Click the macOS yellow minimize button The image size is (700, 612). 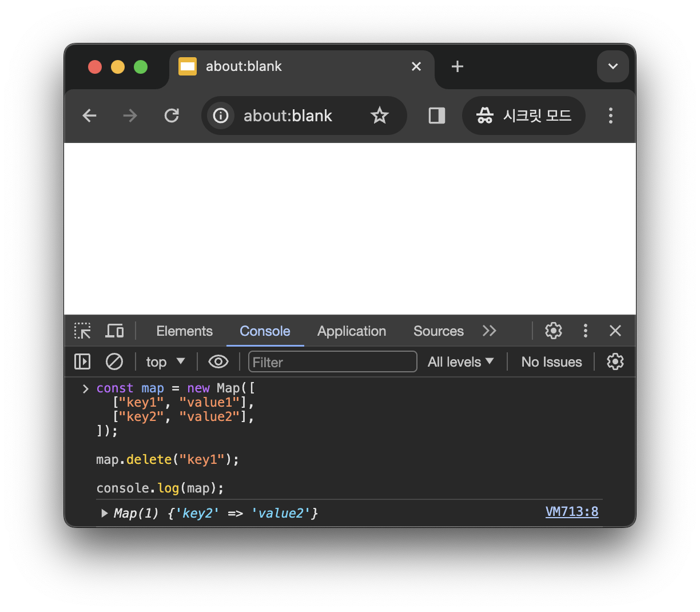[118, 67]
